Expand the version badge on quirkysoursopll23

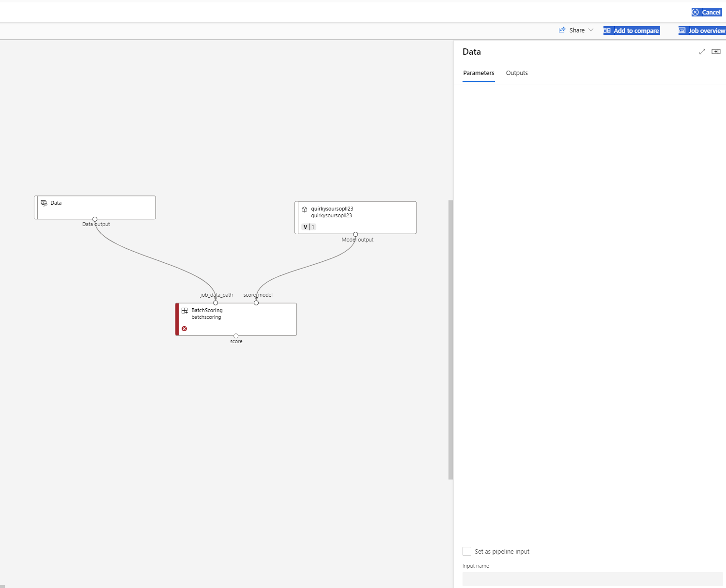coord(309,226)
